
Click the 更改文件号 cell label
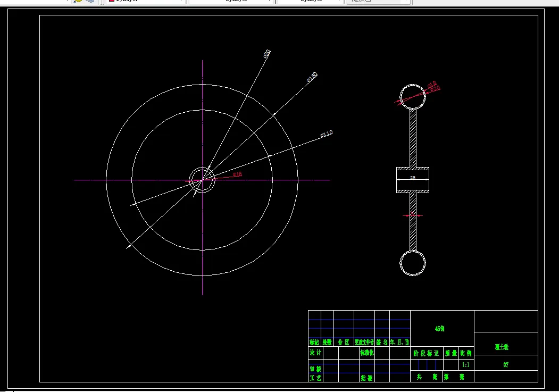(x=364, y=342)
